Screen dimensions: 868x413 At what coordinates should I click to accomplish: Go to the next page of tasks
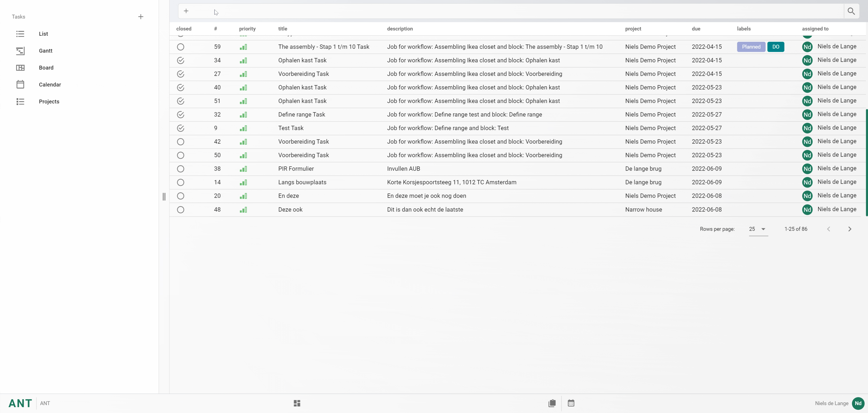coord(850,229)
